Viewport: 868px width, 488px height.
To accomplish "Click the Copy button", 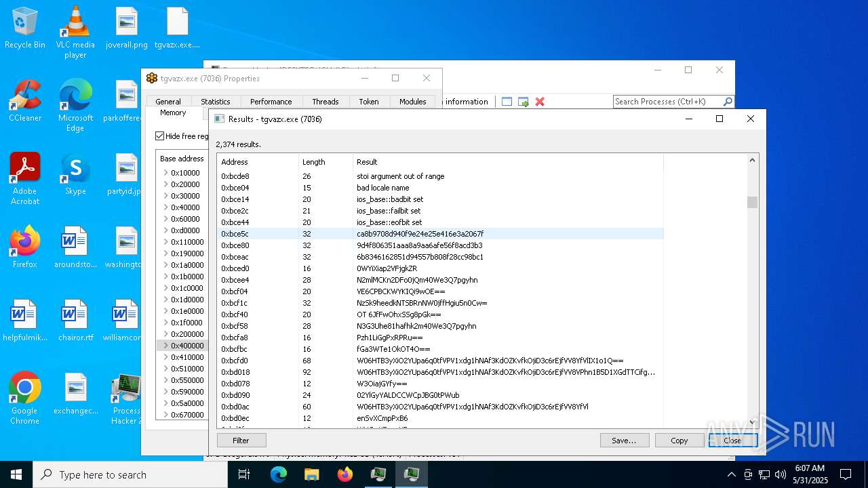I will (679, 441).
